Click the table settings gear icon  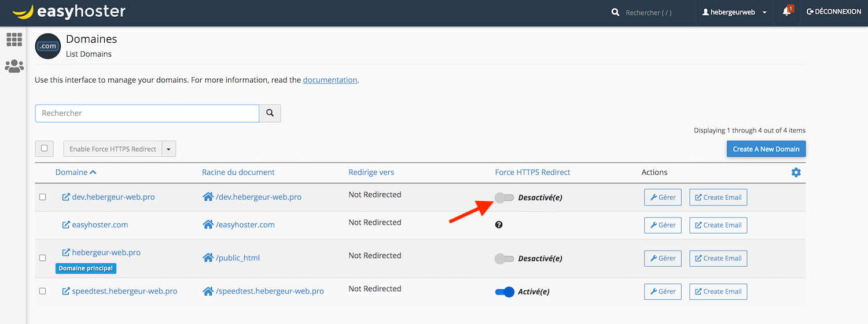(796, 172)
